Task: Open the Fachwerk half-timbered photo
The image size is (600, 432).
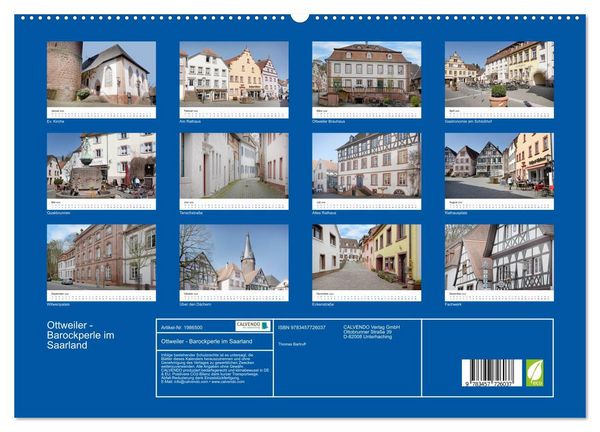Action: coord(499,257)
